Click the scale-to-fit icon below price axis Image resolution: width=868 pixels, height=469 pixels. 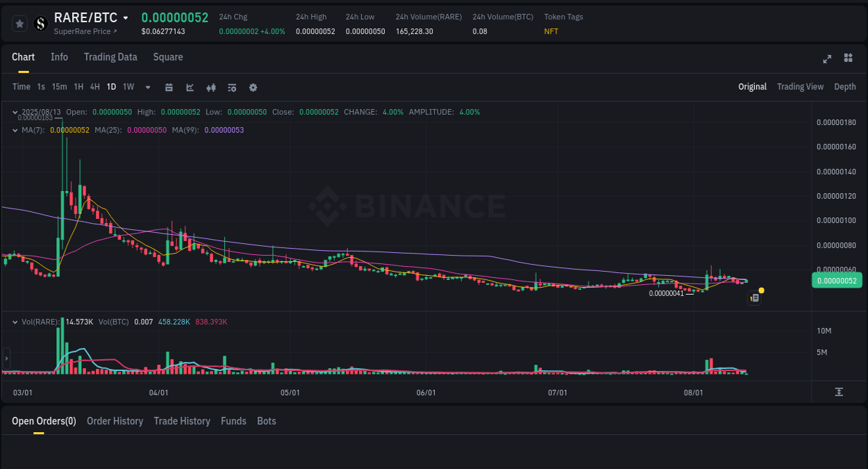point(838,392)
